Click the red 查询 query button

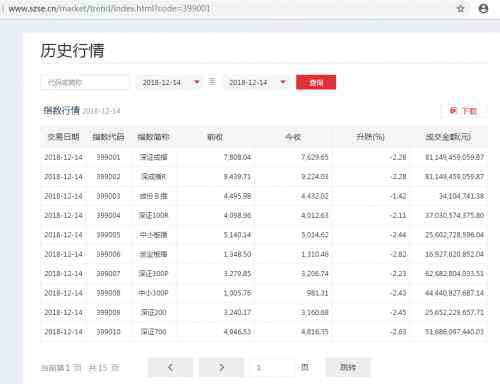(316, 82)
